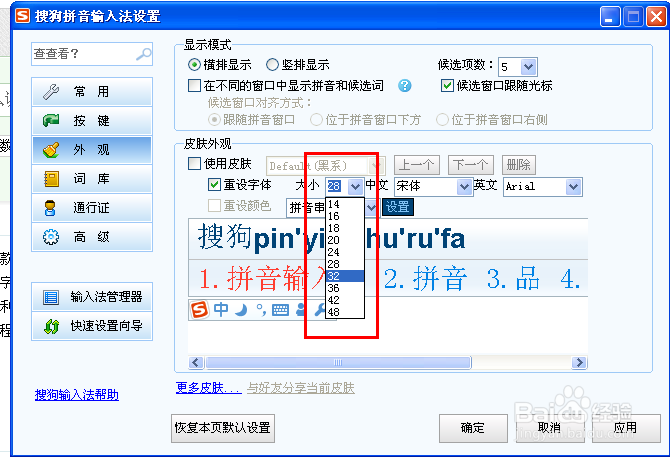Viewport: 670px width, 457px height.
Task: Select the 外观 appearance tab
Action: coord(92,150)
